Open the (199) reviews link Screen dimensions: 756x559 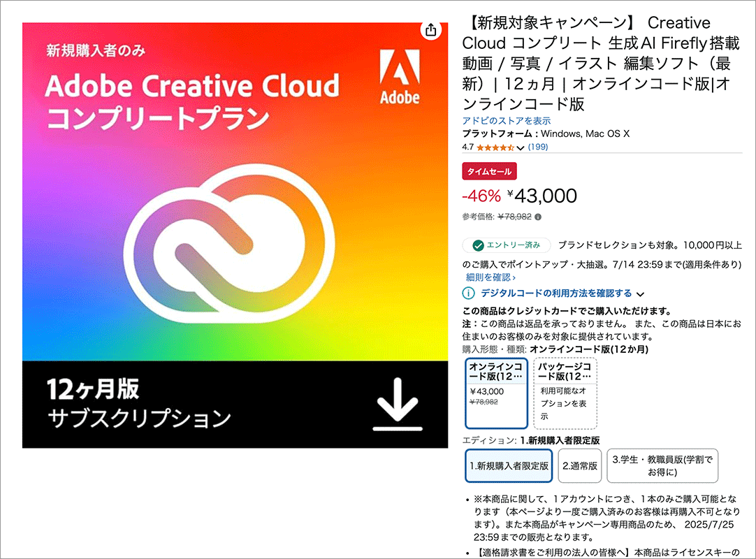coord(537,147)
